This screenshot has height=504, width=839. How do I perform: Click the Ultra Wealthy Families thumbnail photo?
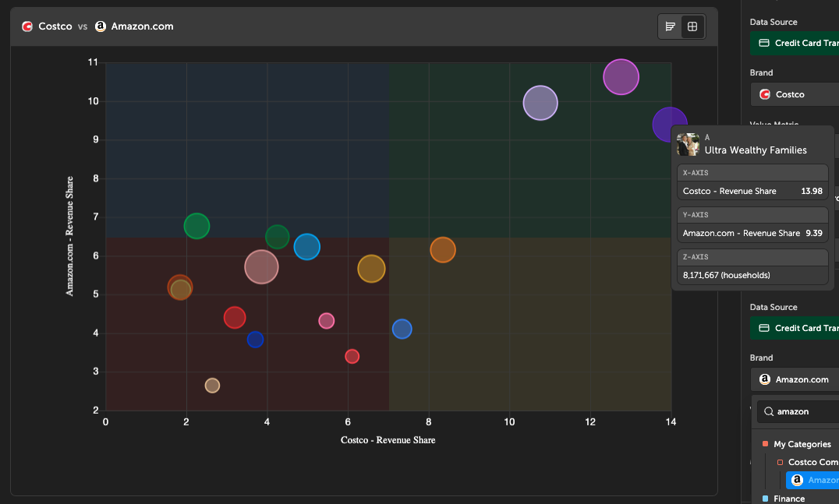[688, 144]
